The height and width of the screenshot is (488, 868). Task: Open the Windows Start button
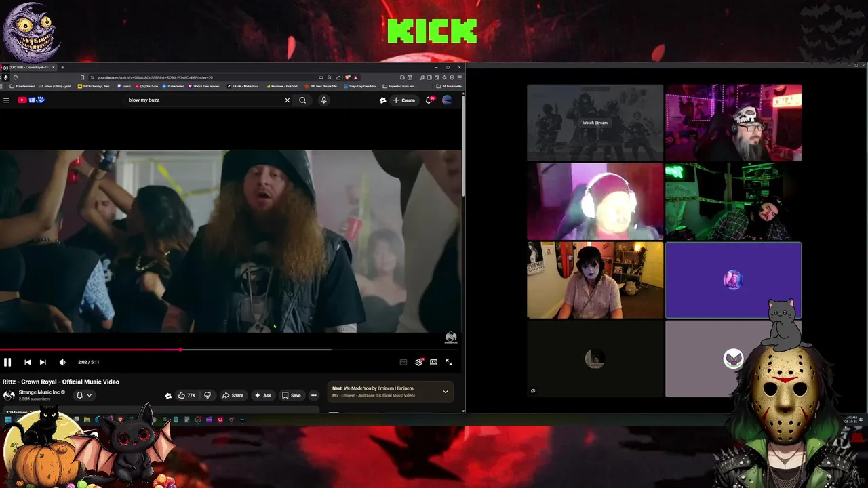(8, 420)
